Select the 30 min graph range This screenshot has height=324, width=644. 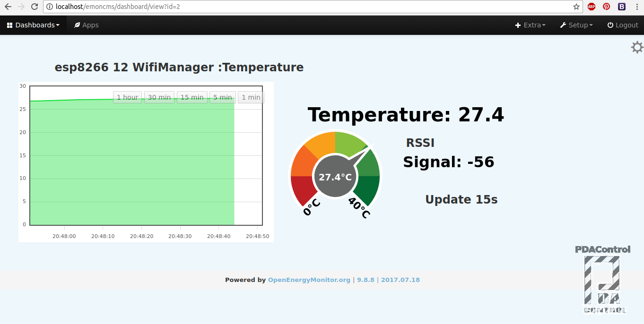tap(159, 97)
